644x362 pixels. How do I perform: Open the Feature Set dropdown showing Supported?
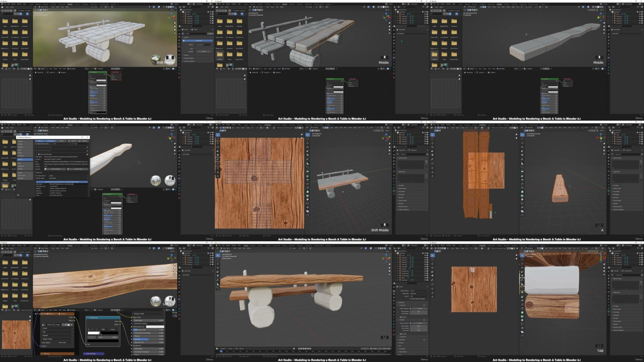tap(419, 294)
